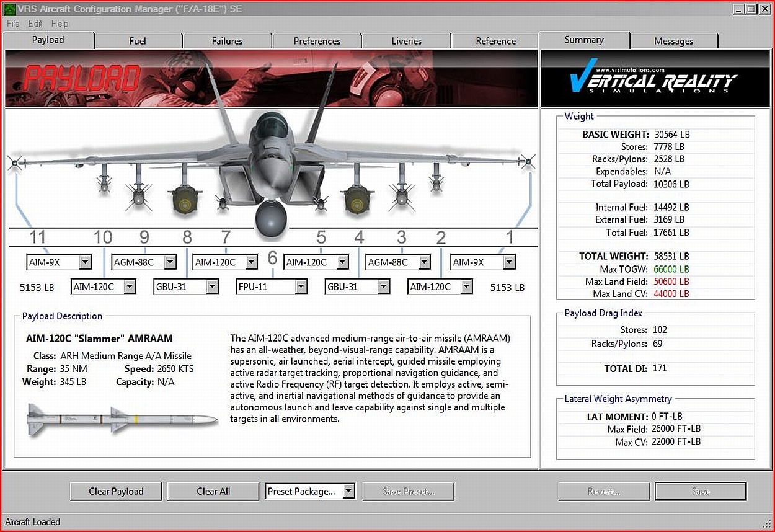Select the station 11 wingtip AIM-9X graphic
The height and width of the screenshot is (532, 775).
click(x=14, y=163)
